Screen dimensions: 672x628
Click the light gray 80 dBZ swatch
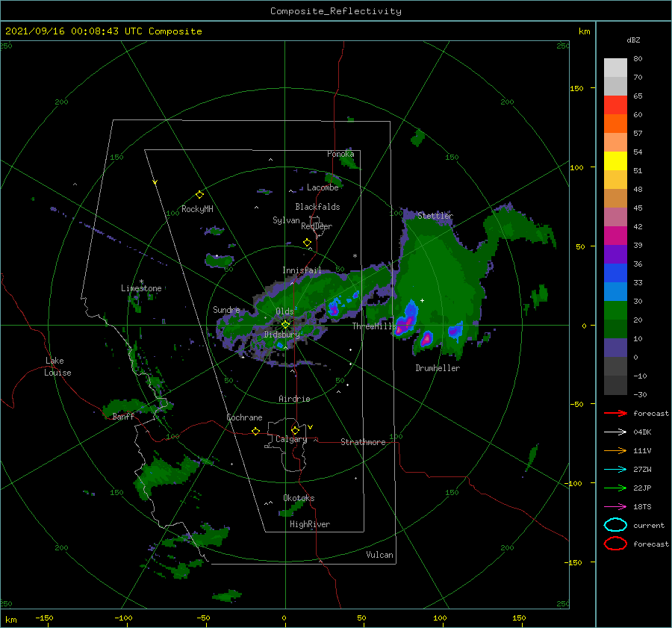pos(615,67)
